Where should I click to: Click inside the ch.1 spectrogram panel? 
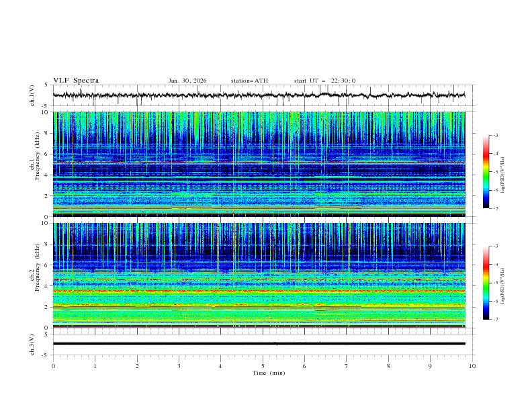259,164
